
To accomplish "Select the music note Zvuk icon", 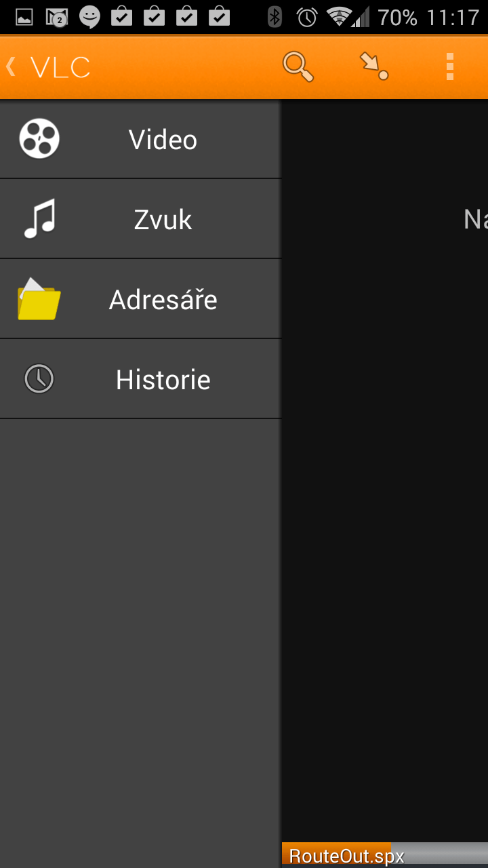I will (x=41, y=218).
